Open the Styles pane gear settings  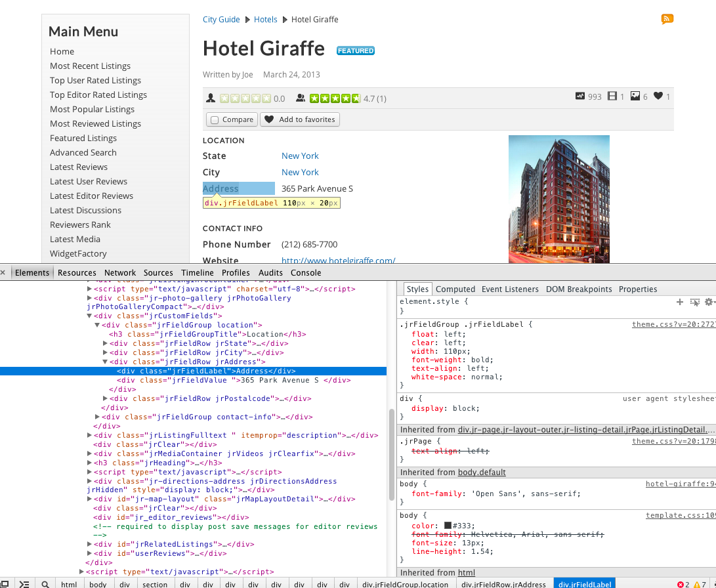click(x=708, y=302)
